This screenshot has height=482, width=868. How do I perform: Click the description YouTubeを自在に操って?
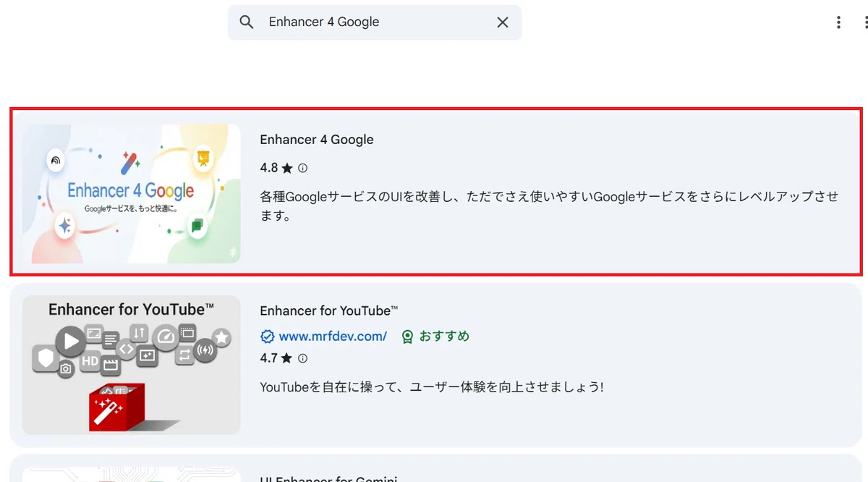coord(432,387)
